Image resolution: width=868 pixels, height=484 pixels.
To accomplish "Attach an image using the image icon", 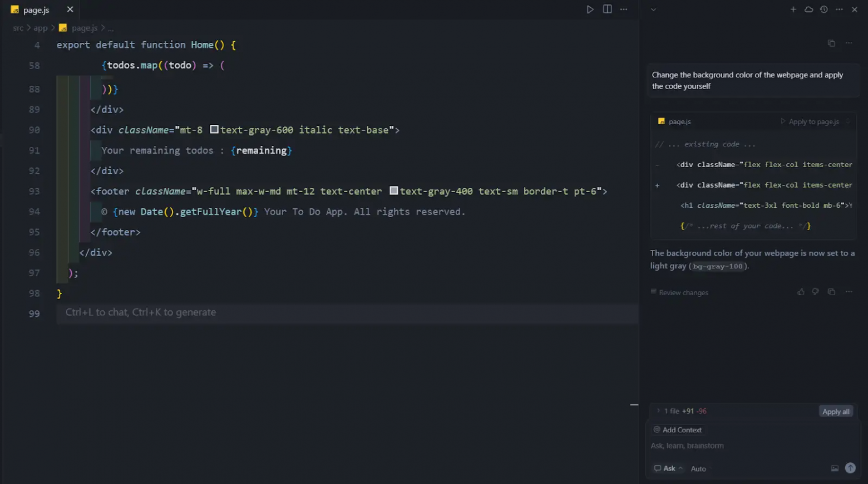I will 835,468.
